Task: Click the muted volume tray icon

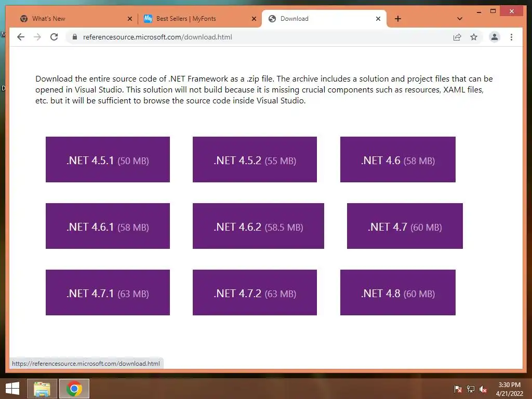Action: tap(483, 389)
